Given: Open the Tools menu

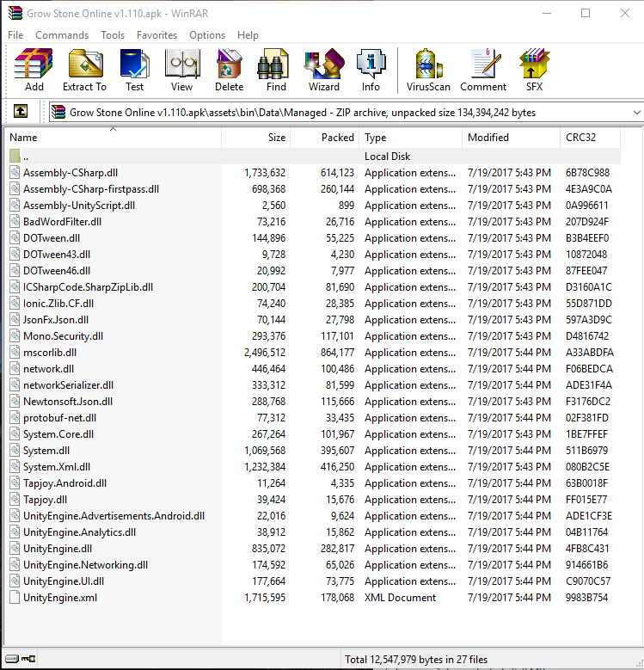Looking at the screenshot, I should (113, 35).
